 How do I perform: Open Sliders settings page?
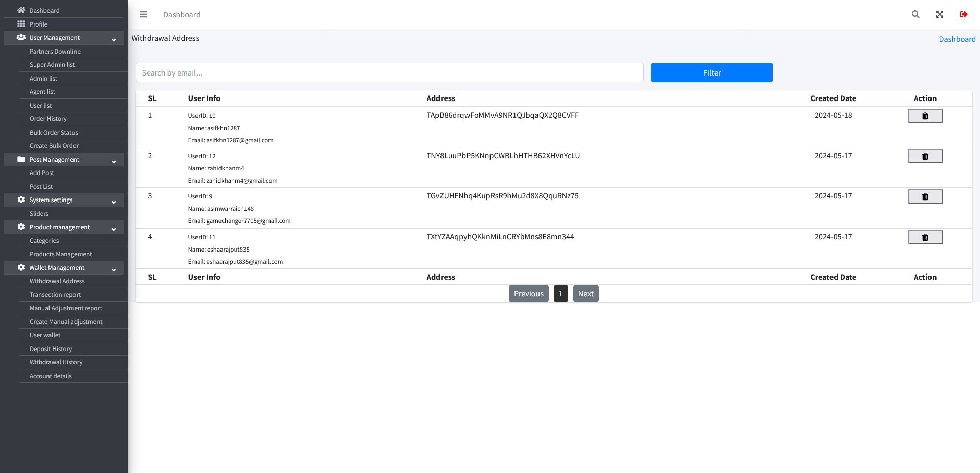39,214
